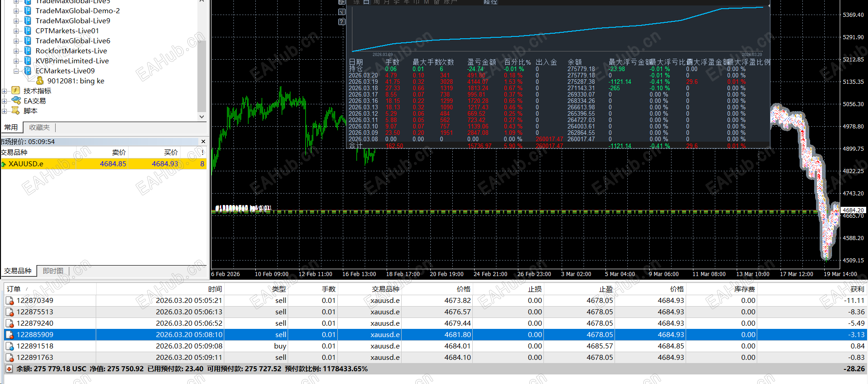The width and height of the screenshot is (868, 384).
Task: Switch to the 收藏夹 navigator tab
Action: point(39,128)
